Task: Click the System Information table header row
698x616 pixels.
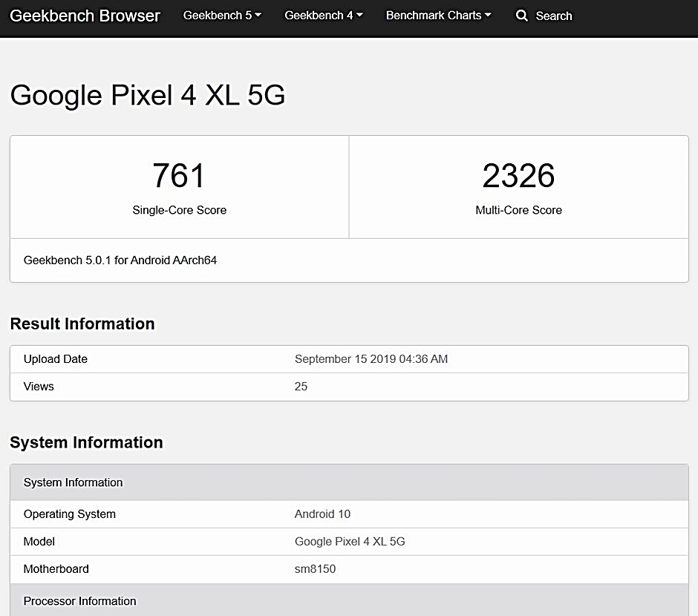Action: (350, 482)
